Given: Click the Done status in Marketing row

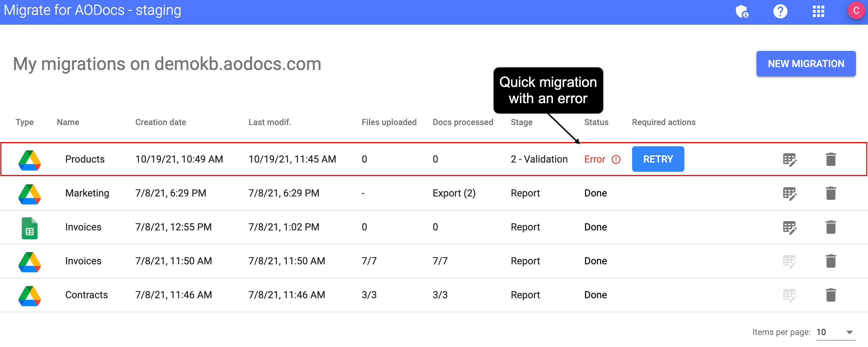Looking at the screenshot, I should (595, 193).
